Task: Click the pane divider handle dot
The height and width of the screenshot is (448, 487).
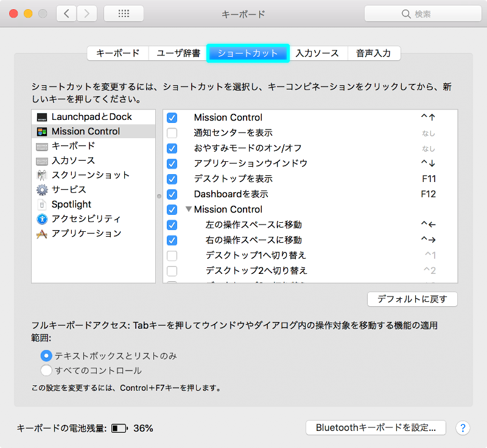Action: pos(159,196)
